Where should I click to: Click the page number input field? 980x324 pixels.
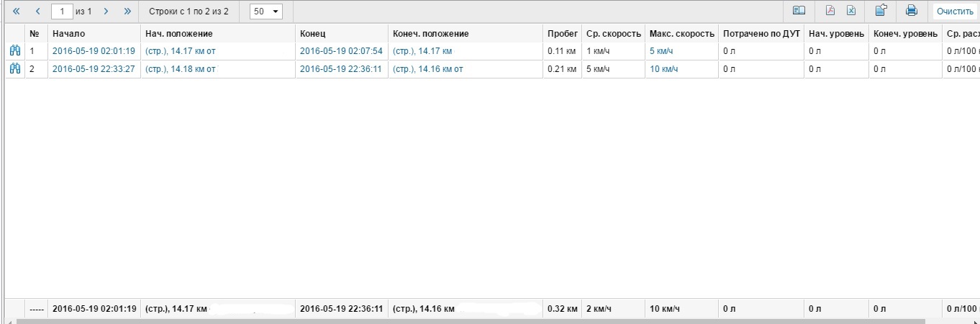pos(62,12)
